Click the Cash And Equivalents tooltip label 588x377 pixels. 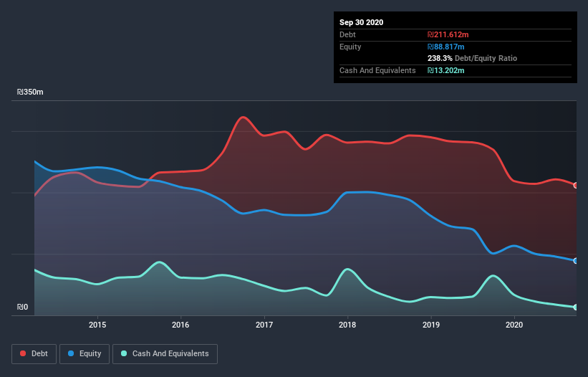coord(377,70)
